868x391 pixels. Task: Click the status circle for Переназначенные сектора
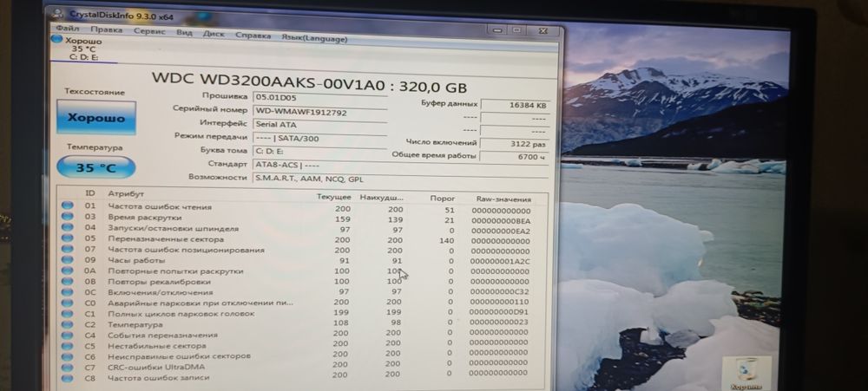click(67, 238)
